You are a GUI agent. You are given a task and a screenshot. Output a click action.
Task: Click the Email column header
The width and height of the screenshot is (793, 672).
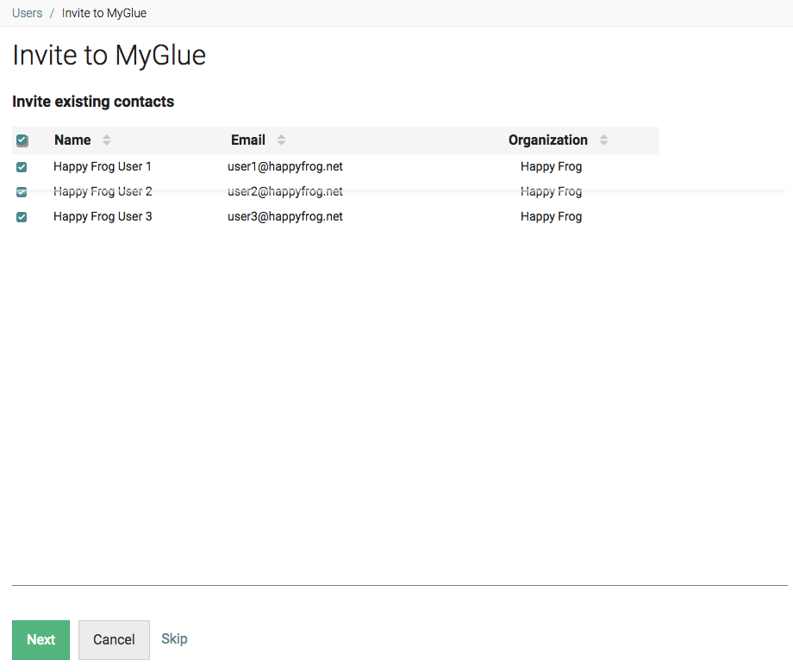[248, 140]
